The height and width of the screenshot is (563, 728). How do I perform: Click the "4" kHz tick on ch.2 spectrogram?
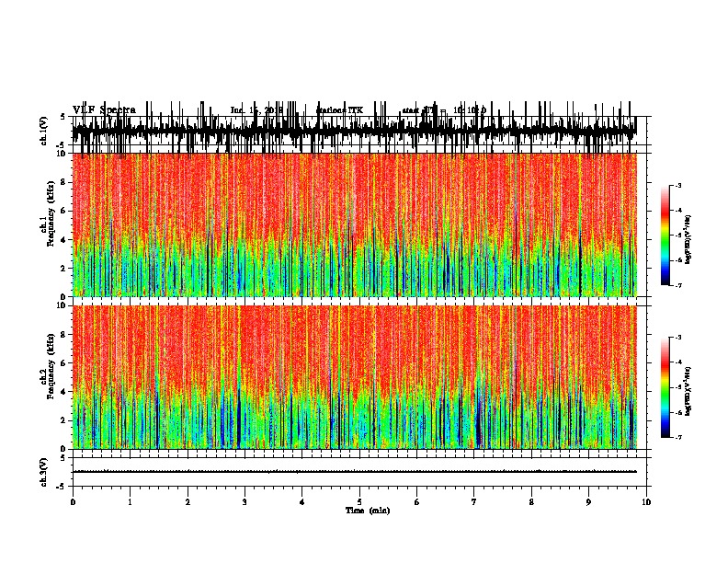point(64,392)
